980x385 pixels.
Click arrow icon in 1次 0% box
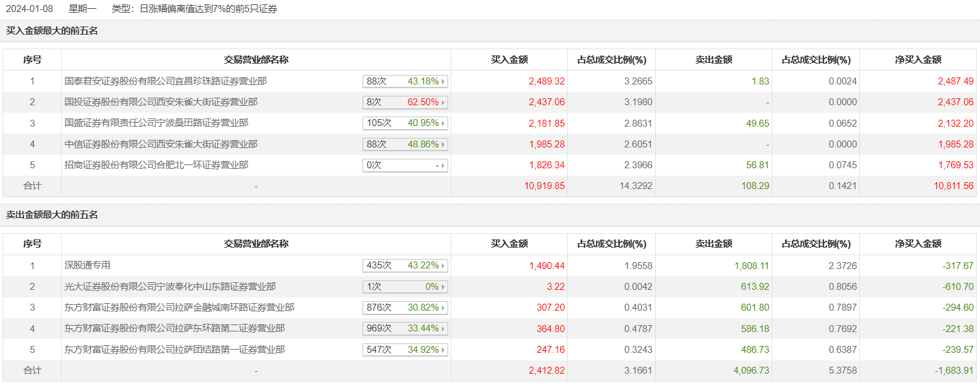click(x=444, y=287)
